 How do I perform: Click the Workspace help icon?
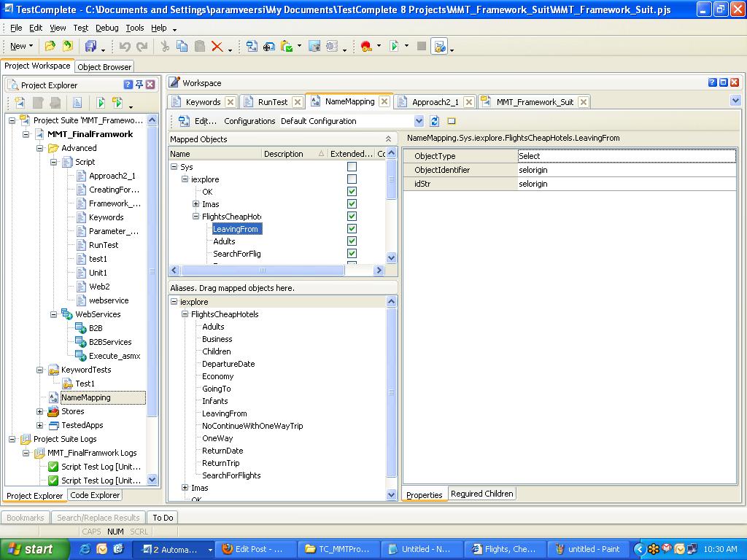click(x=712, y=82)
